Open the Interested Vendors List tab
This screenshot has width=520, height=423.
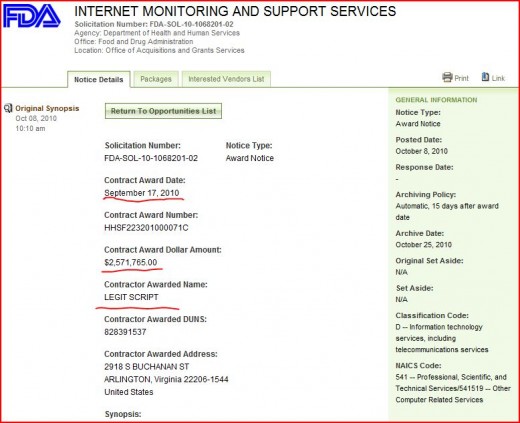click(226, 79)
